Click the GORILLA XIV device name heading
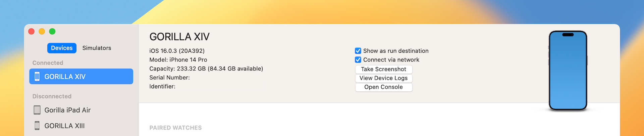644x136 pixels. point(179,37)
